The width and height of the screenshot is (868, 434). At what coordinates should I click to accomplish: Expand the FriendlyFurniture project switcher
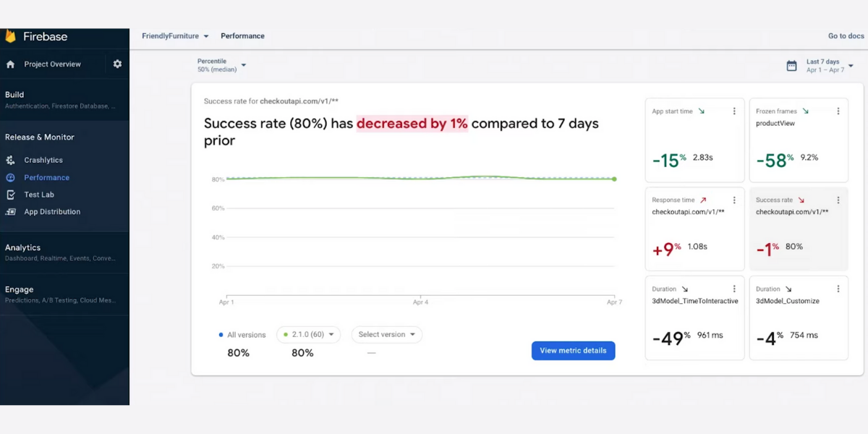[174, 35]
